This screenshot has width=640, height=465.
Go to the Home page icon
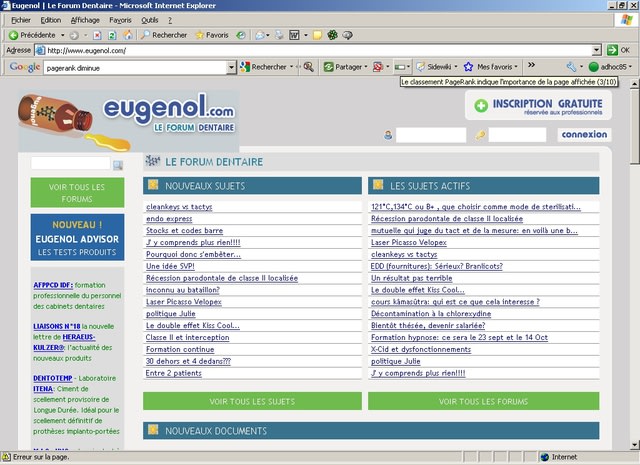pos(128,35)
